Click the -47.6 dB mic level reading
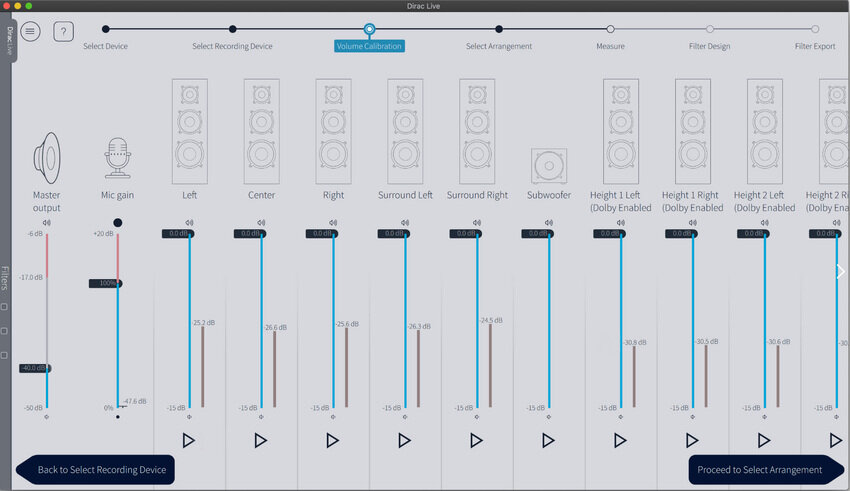 (135, 402)
